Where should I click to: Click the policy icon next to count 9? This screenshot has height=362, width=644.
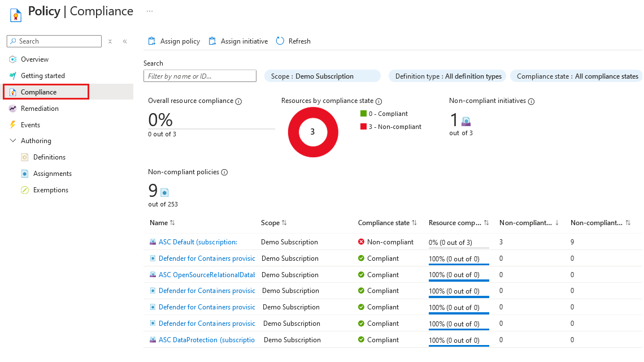(x=165, y=192)
